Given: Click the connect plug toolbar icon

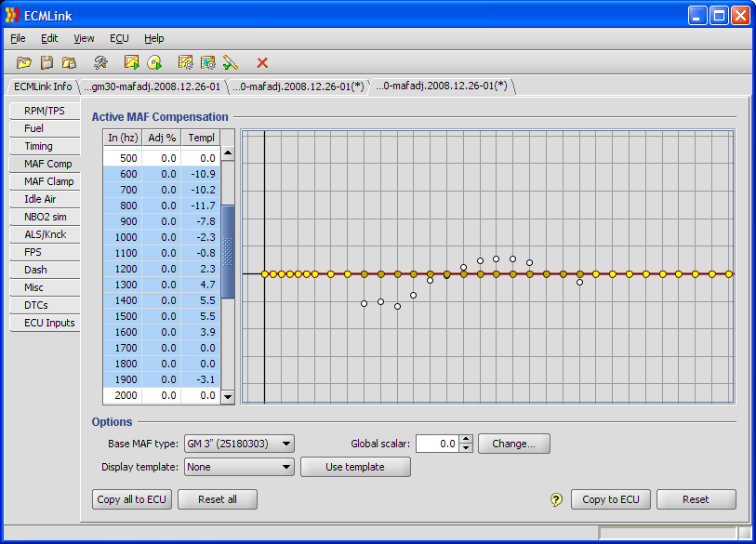Looking at the screenshot, I should point(231,62).
